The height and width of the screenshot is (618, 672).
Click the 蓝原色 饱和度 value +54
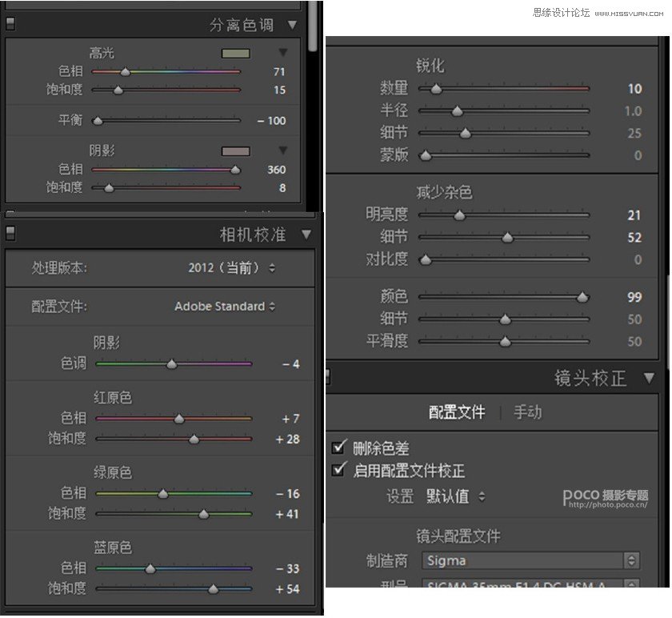pyautogui.click(x=287, y=589)
